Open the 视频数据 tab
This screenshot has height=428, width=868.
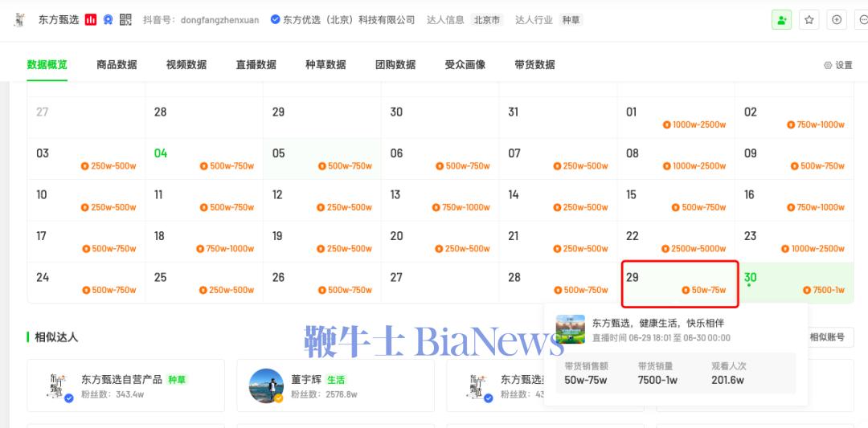click(186, 65)
